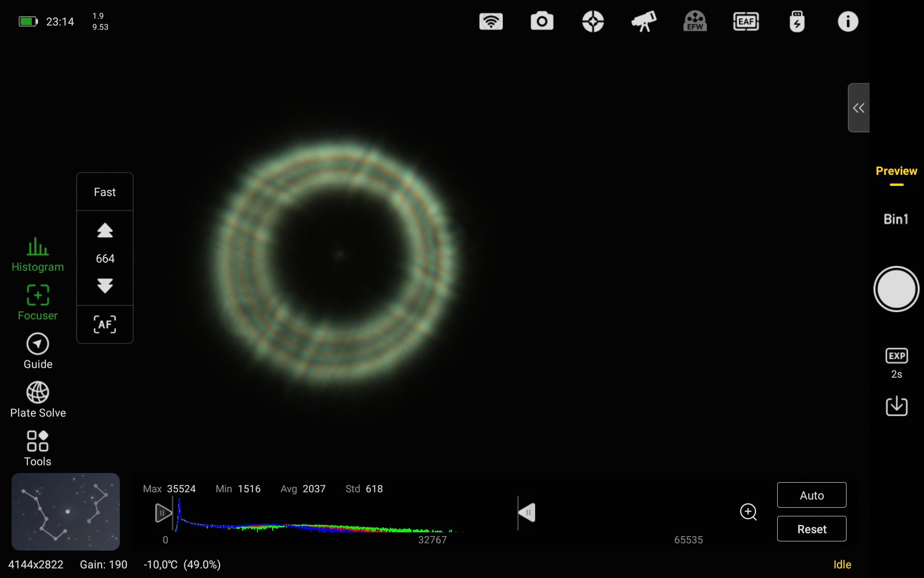Change the Fast focuser step speed
This screenshot has height=578, width=924.
[104, 192]
